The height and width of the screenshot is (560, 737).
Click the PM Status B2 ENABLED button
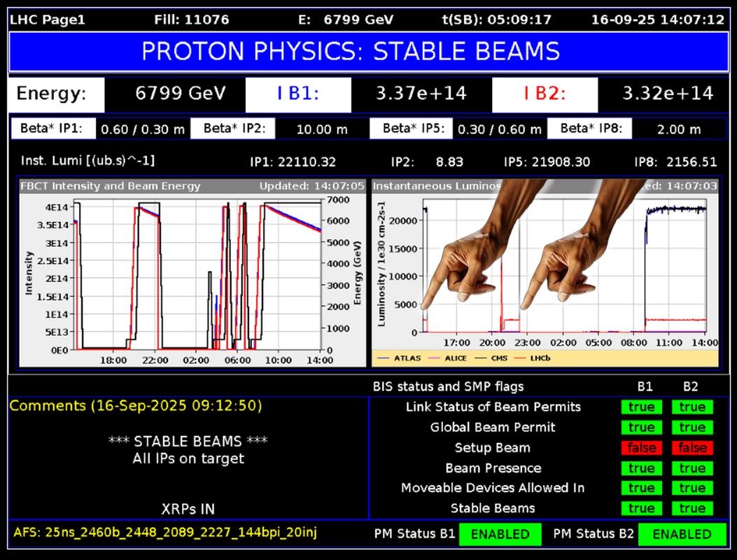[x=681, y=535]
